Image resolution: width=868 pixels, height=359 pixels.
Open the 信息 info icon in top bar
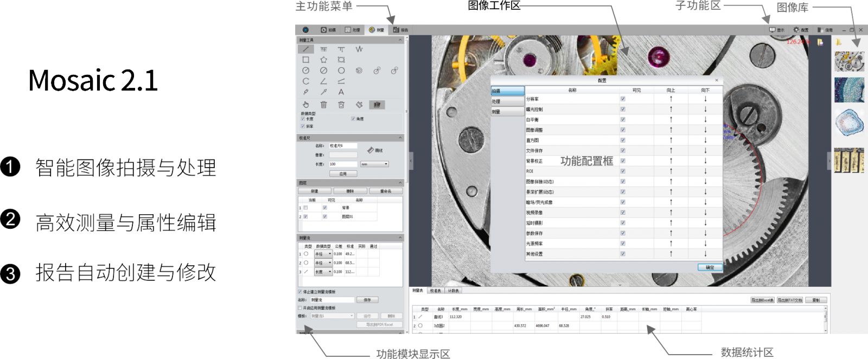[820, 30]
